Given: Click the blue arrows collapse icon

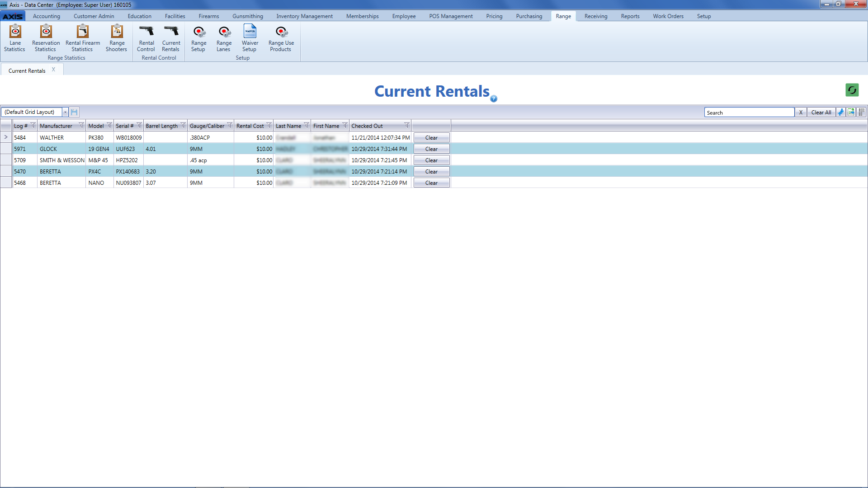Looking at the screenshot, I should (x=840, y=112).
